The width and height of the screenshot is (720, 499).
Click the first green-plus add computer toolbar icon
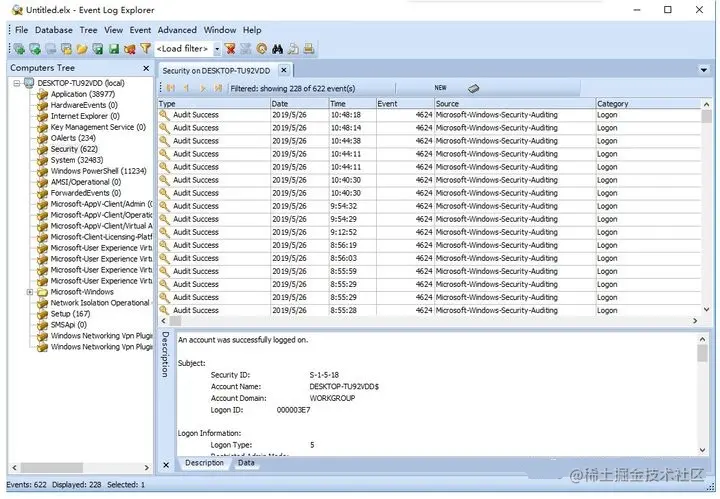pyautogui.click(x=19, y=48)
